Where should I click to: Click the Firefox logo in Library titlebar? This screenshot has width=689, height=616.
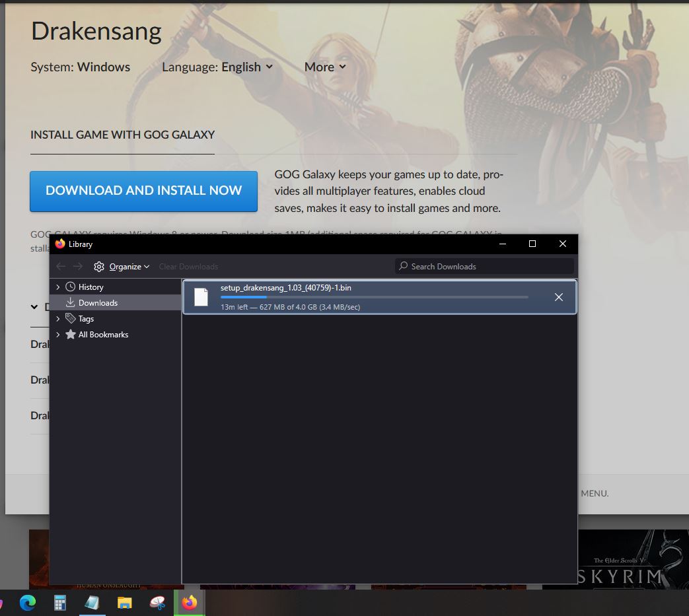pos(60,244)
